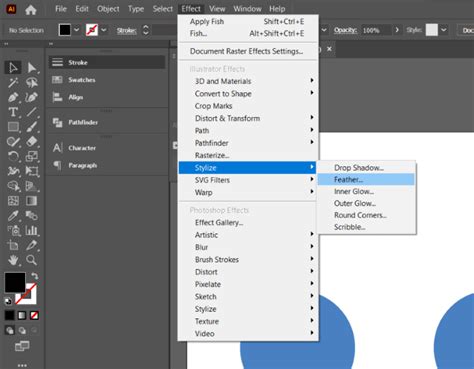The width and height of the screenshot is (474, 369).
Task: Choose Round Corners effect
Action: (366, 215)
